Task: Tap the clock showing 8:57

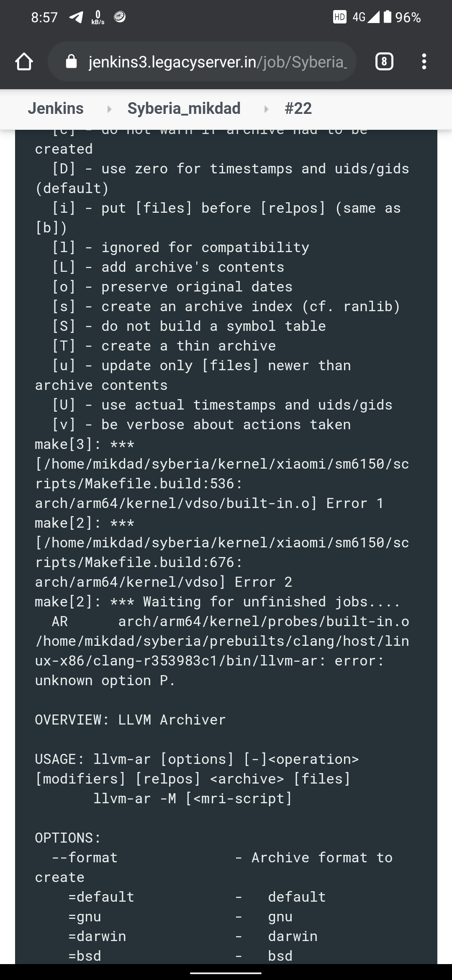Action: coord(44,18)
